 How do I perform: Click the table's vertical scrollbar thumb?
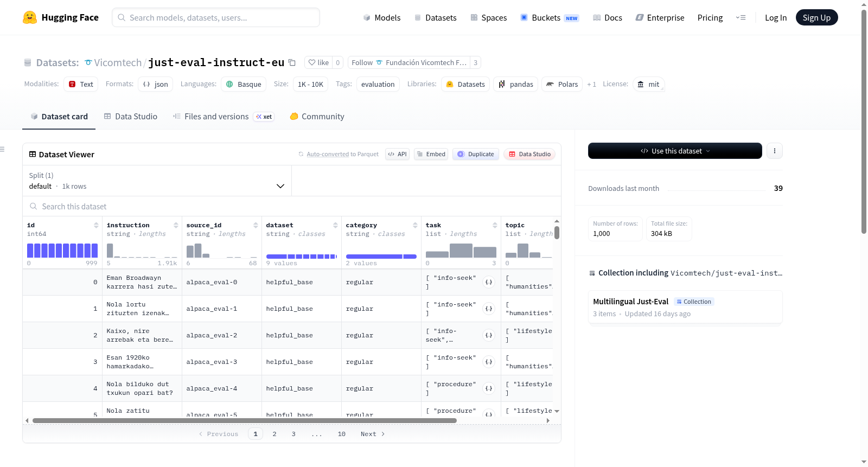[x=557, y=233]
